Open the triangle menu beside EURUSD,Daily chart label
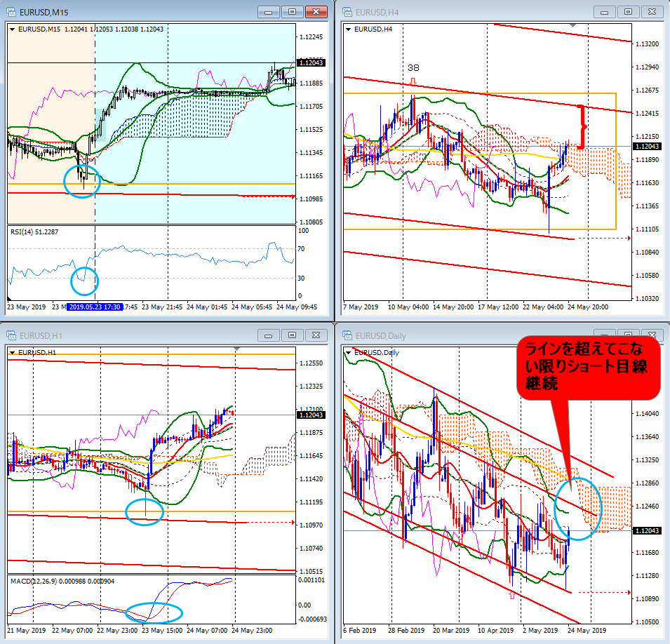This screenshot has height=644, width=670. point(348,353)
